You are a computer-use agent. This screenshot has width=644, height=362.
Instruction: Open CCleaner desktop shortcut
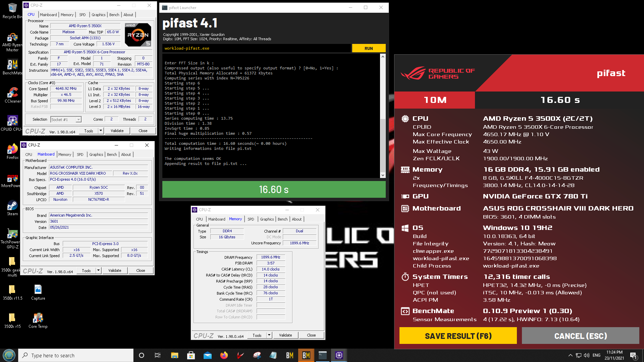click(x=12, y=96)
